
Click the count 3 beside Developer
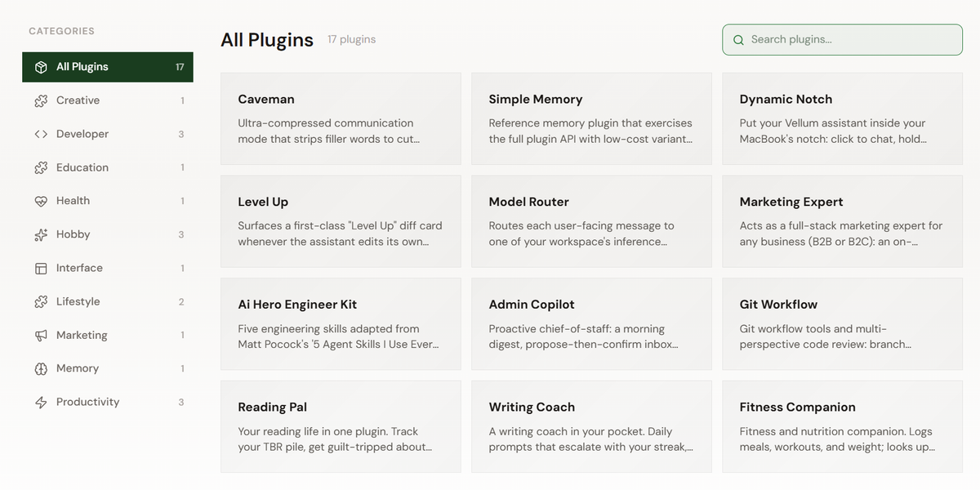click(x=181, y=134)
